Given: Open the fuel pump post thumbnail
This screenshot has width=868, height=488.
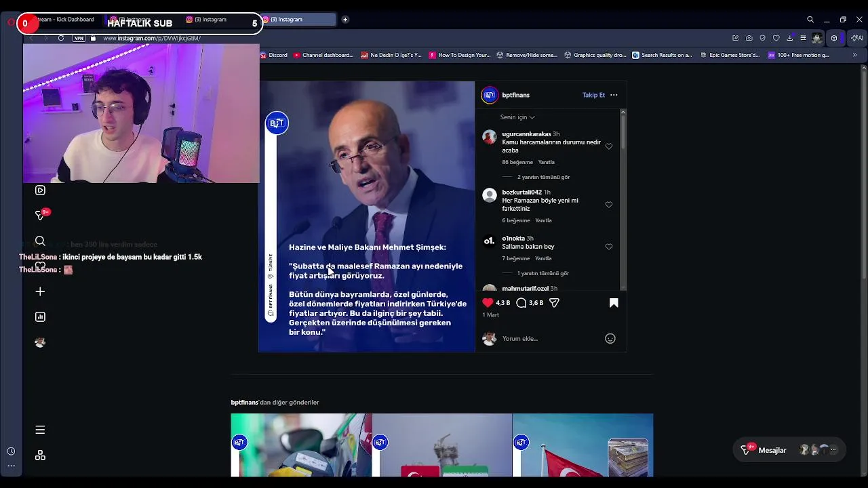Looking at the screenshot, I should [301, 445].
